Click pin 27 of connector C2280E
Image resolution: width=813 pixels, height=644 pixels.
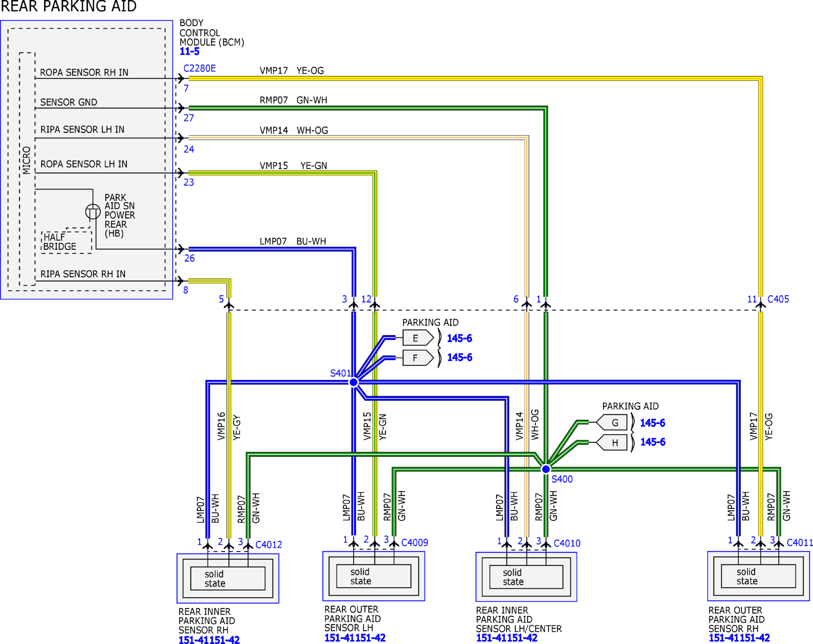[x=189, y=118]
